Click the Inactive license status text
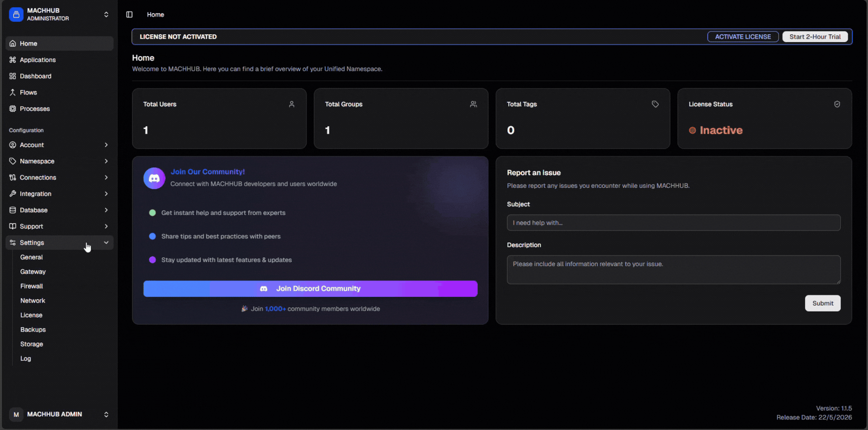 pyautogui.click(x=721, y=130)
